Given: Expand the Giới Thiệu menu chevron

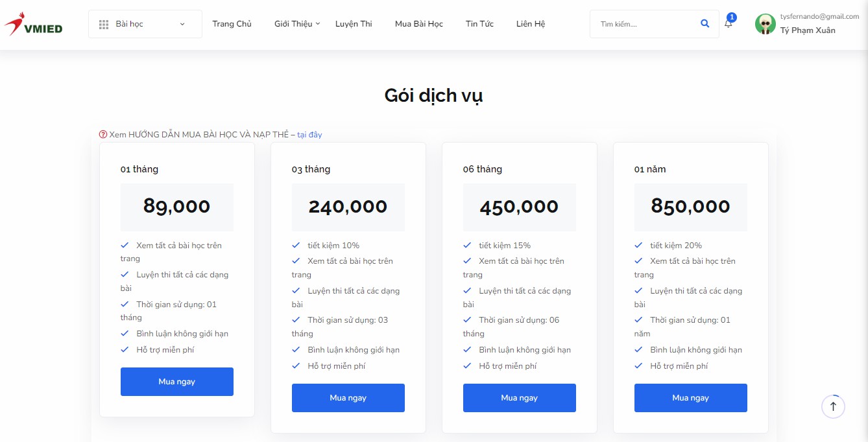Looking at the screenshot, I should click(318, 24).
